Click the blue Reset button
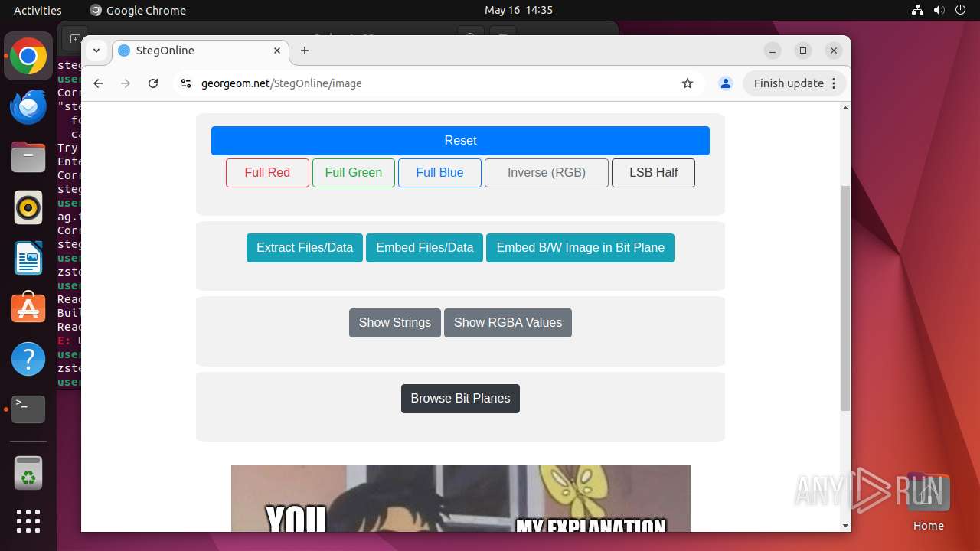Viewport: 980px width, 551px height. 460,141
